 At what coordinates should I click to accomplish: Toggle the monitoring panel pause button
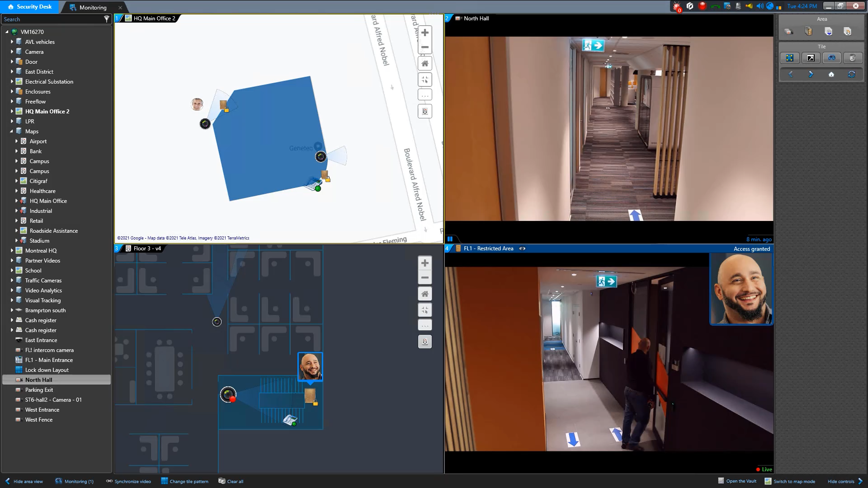pos(450,239)
